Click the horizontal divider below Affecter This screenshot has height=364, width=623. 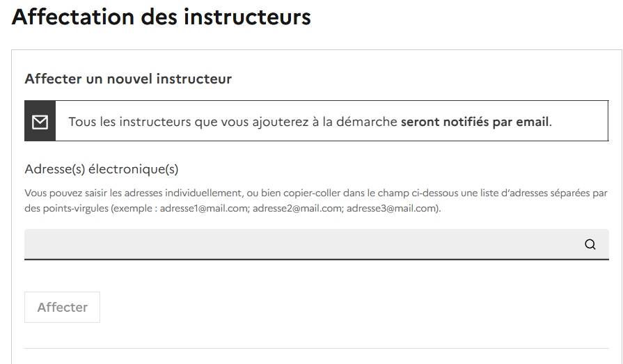316,348
